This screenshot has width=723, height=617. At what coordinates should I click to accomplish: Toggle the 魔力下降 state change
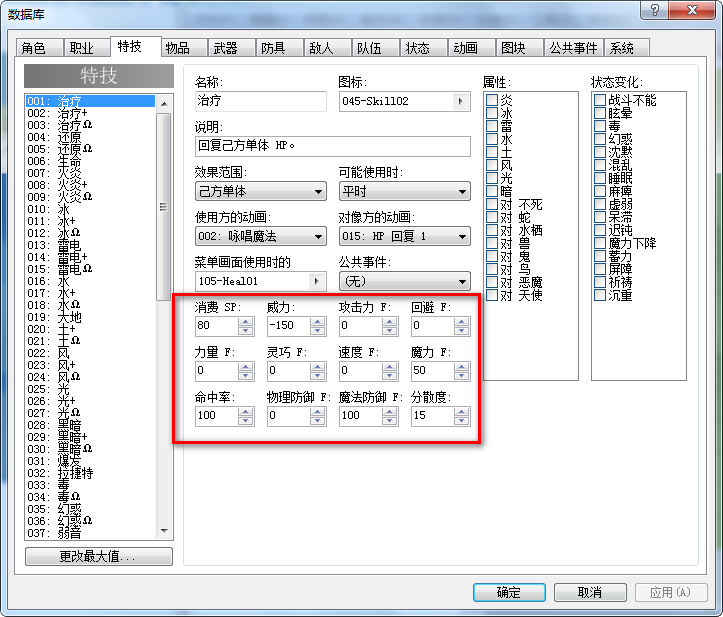click(600, 243)
